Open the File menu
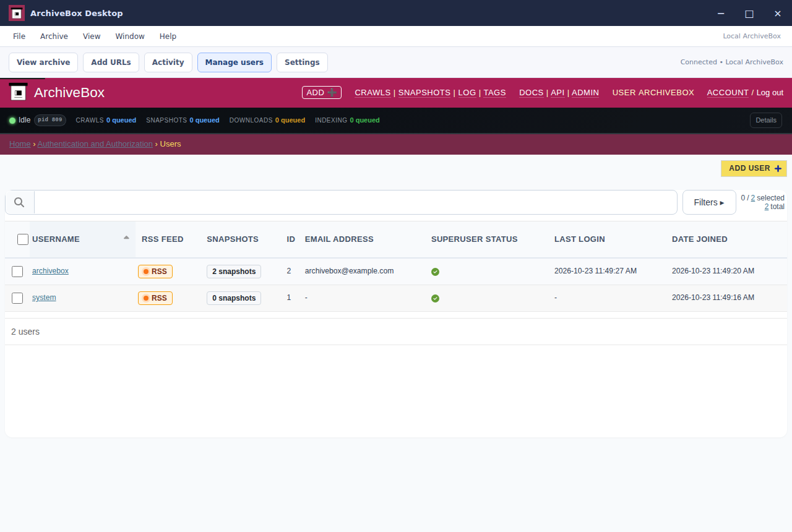This screenshot has height=532, width=792. coord(19,36)
